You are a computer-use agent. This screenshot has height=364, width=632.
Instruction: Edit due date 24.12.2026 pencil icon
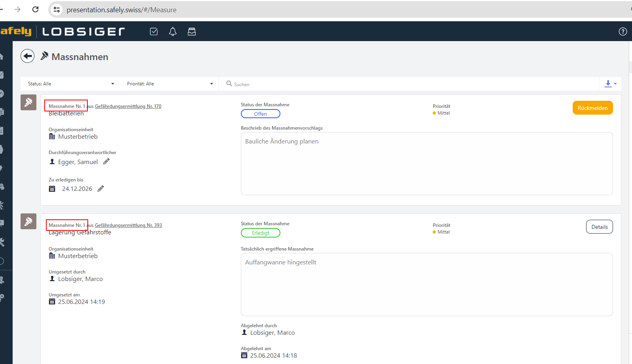click(x=101, y=189)
